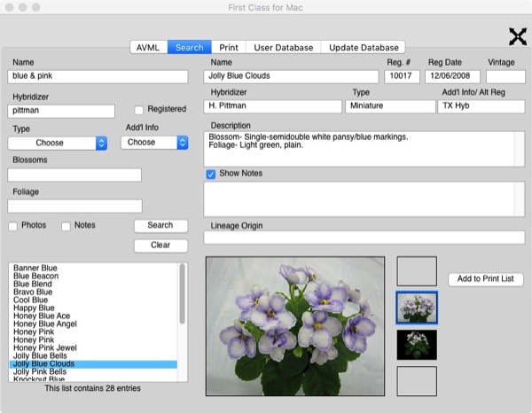Click inside the Description text box
The image size is (532, 413).
tap(359, 149)
